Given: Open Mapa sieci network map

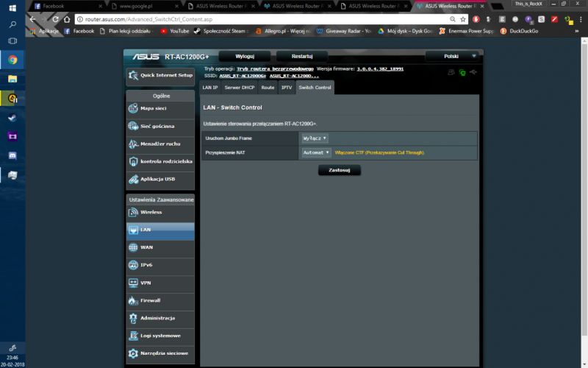Looking at the screenshot, I should 160,108.
